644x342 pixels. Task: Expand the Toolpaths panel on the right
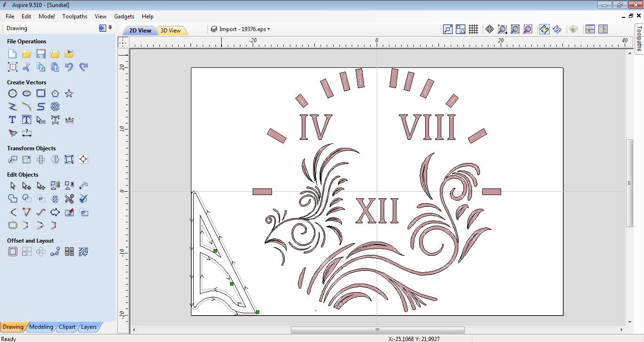(640, 42)
